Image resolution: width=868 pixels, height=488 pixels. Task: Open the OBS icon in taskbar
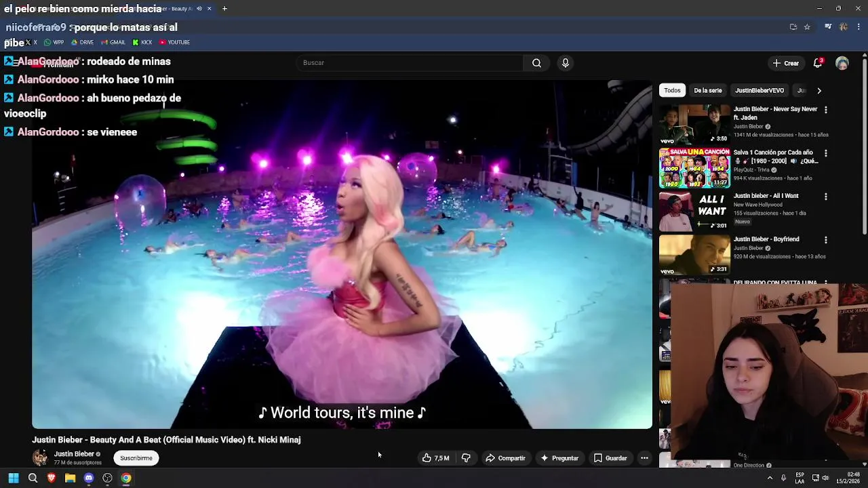point(107,479)
